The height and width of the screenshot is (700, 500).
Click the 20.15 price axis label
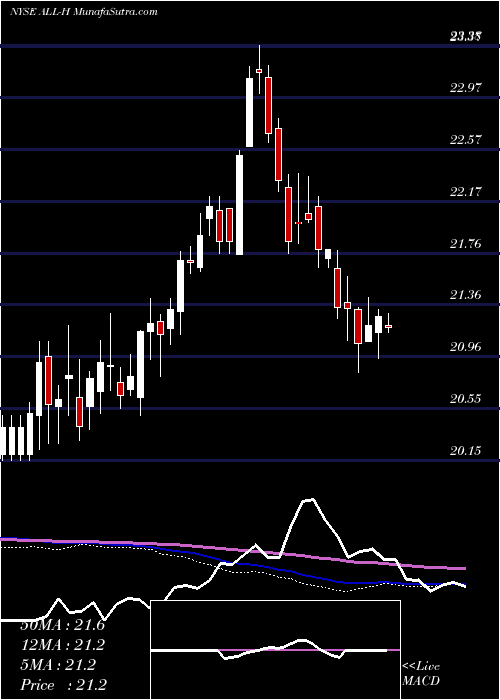point(466,450)
